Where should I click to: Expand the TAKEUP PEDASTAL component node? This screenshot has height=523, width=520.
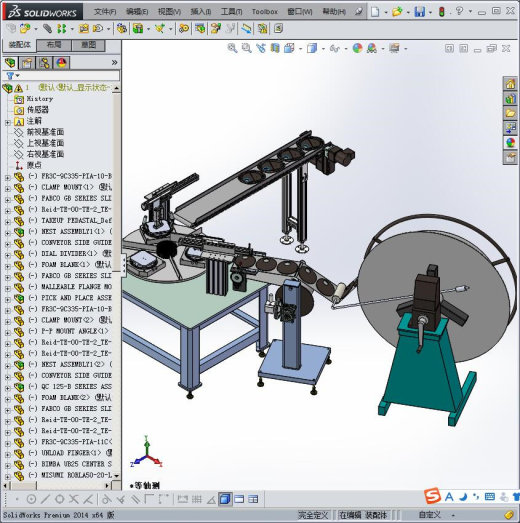[8, 222]
